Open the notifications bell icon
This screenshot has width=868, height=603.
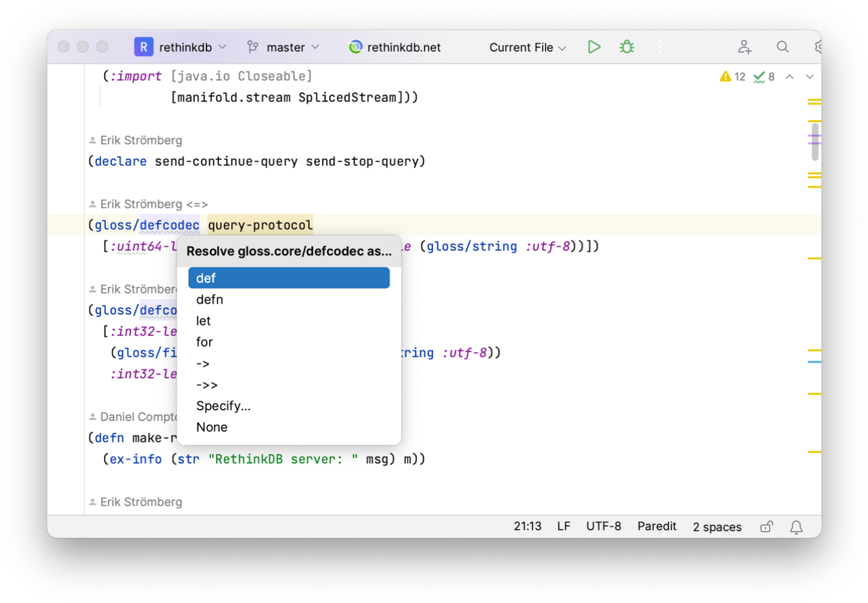pyautogui.click(x=796, y=527)
